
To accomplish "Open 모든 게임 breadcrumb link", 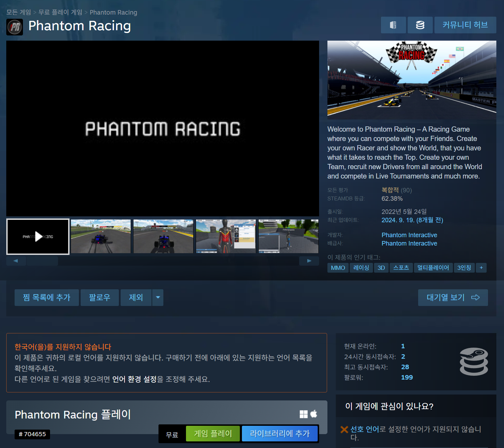I will point(19,13).
